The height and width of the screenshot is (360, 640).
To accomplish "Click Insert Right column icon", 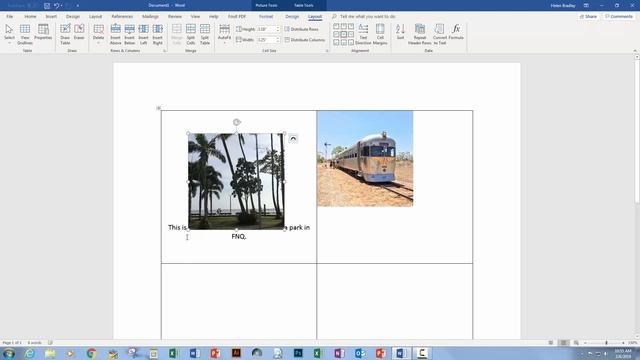I will click(x=158, y=34).
